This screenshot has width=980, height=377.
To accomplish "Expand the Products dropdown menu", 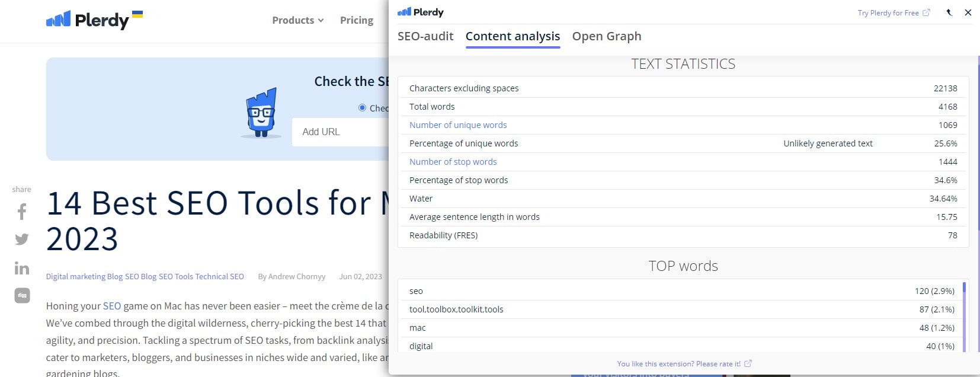I will [298, 20].
